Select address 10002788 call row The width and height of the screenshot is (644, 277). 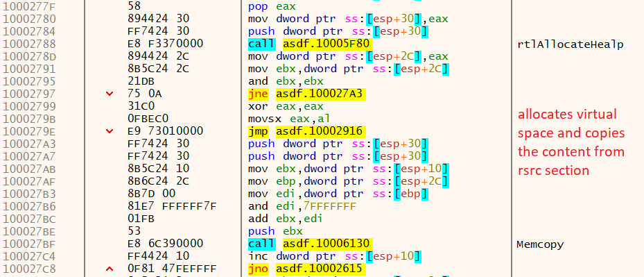(x=322, y=44)
